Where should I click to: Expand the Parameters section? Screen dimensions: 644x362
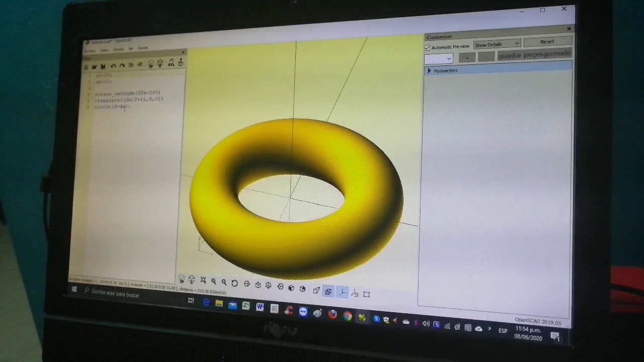pyautogui.click(x=429, y=71)
